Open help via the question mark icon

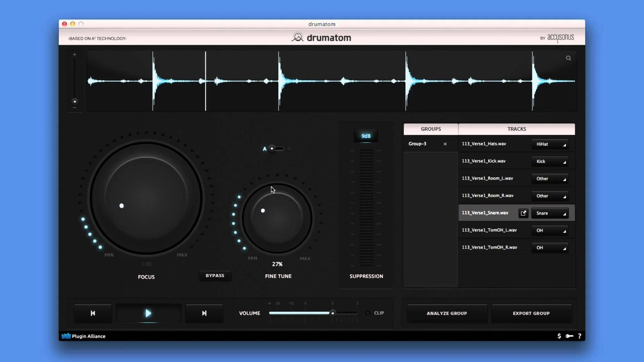(x=580, y=336)
